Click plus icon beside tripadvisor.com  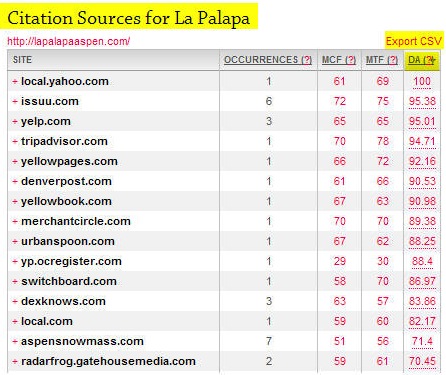15,141
